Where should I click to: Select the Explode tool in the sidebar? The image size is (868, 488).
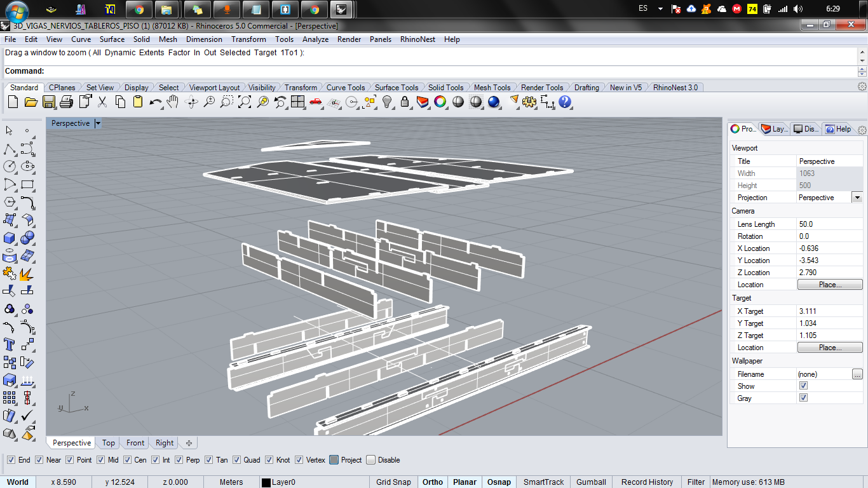point(27,273)
